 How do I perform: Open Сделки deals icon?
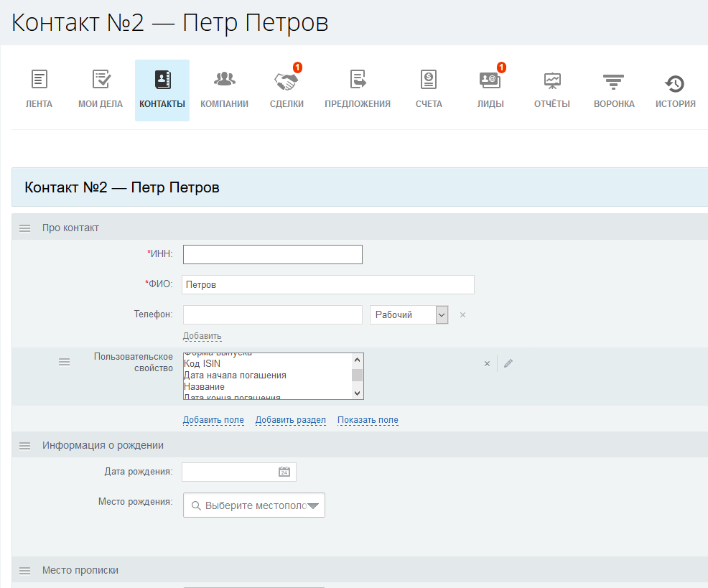287,80
